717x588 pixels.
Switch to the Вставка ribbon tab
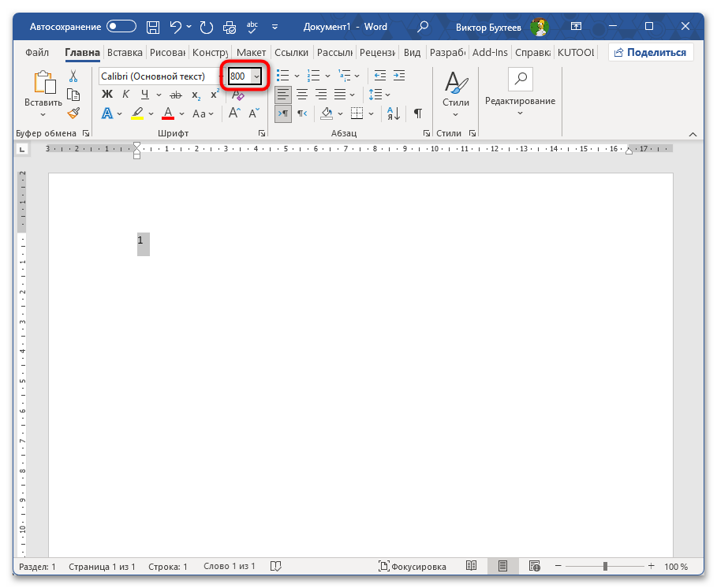click(x=125, y=53)
